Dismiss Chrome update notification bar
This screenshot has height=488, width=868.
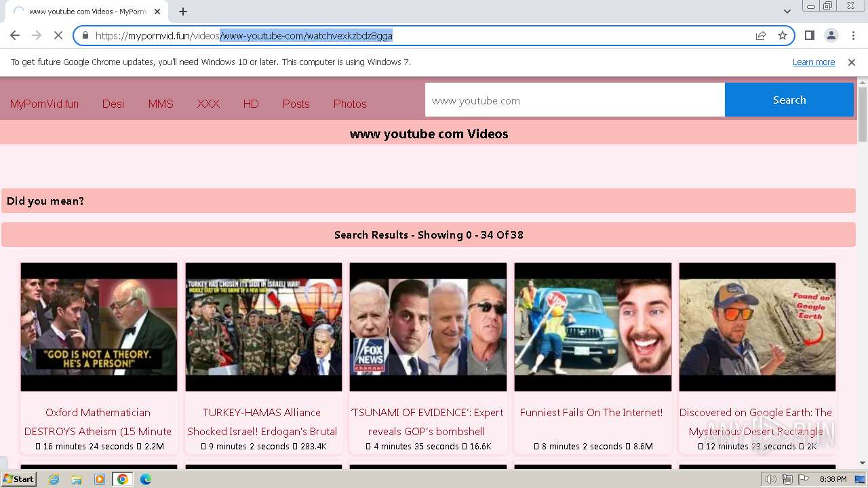(852, 62)
